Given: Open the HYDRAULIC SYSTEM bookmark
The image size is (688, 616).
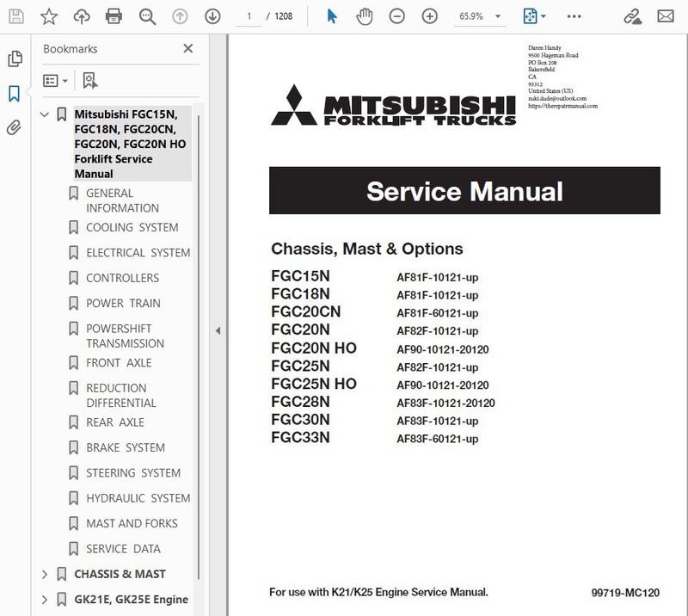Looking at the screenshot, I should tap(138, 498).
